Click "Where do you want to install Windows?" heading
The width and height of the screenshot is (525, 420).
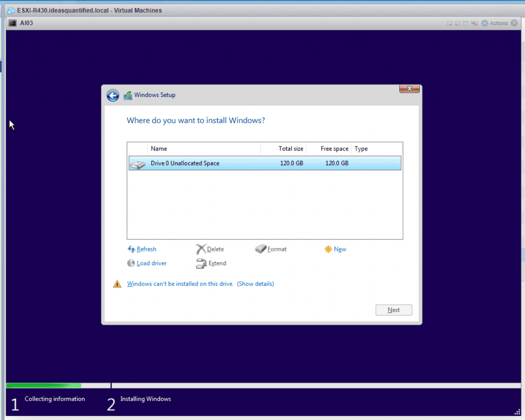pos(196,120)
